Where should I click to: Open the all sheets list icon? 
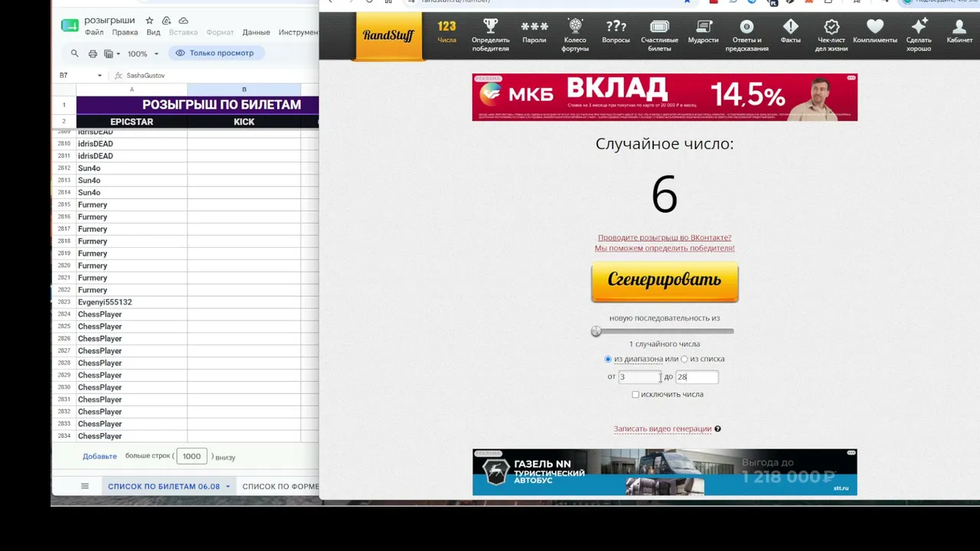coord(85,486)
